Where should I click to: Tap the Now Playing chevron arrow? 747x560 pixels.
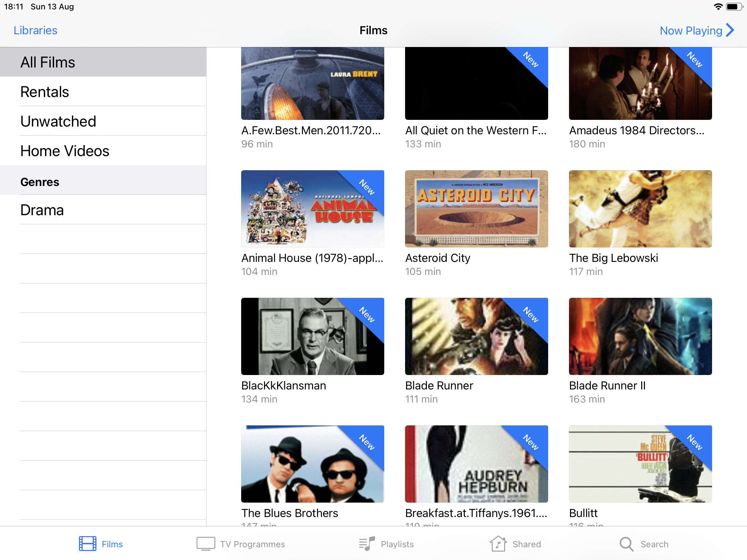(730, 30)
